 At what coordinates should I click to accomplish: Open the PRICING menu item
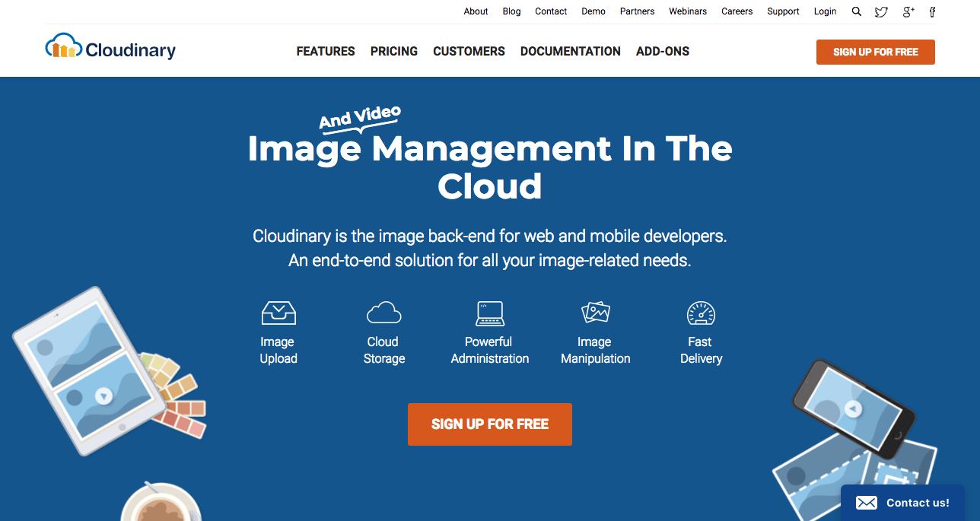click(x=394, y=52)
